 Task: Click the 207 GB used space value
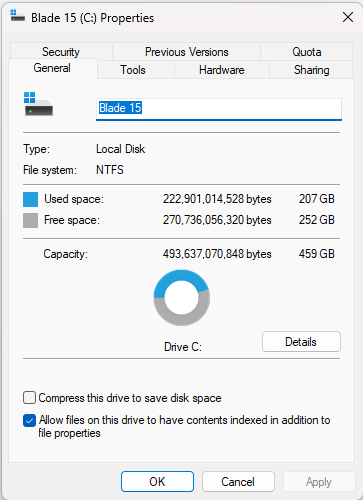coord(317,199)
